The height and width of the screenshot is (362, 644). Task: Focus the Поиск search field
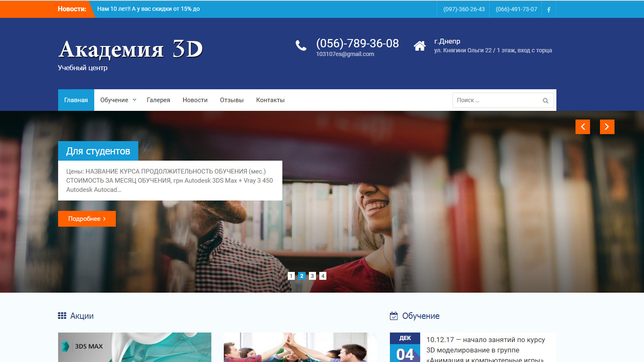coord(496,100)
